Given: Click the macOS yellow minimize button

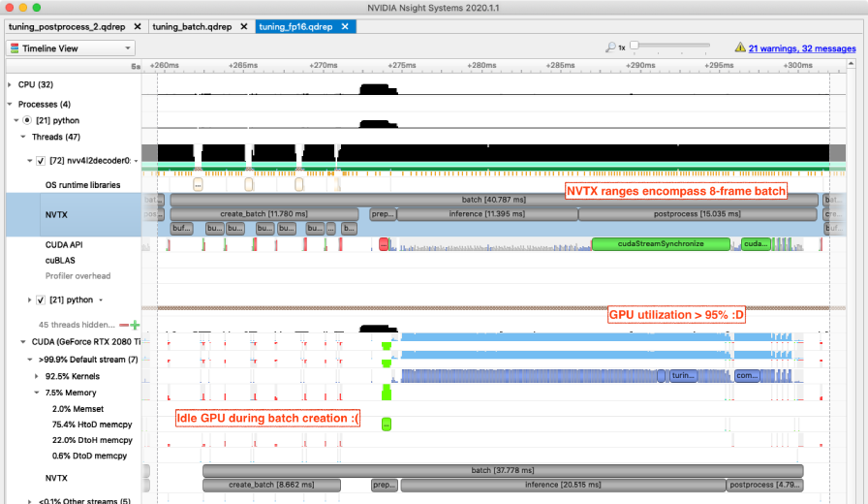Looking at the screenshot, I should pyautogui.click(x=22, y=8).
